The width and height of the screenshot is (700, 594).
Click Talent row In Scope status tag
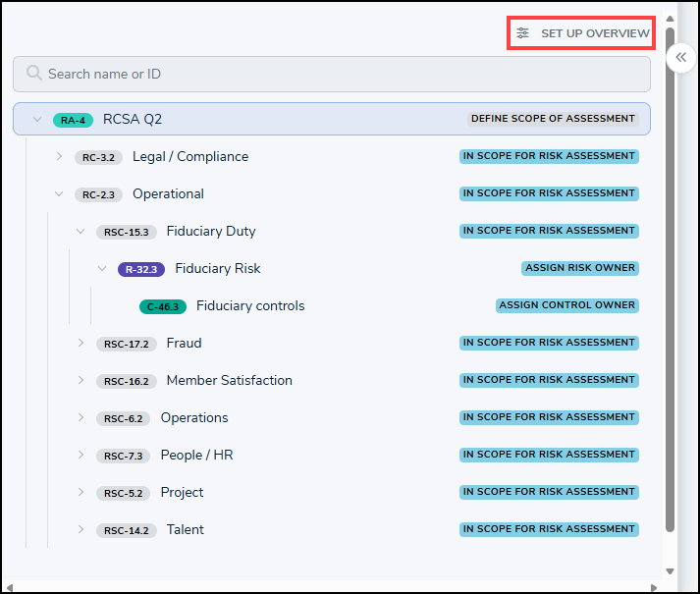549,529
